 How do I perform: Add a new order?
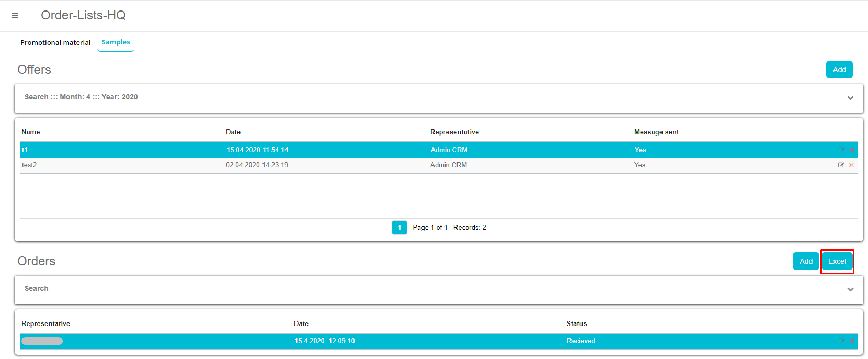tap(806, 261)
